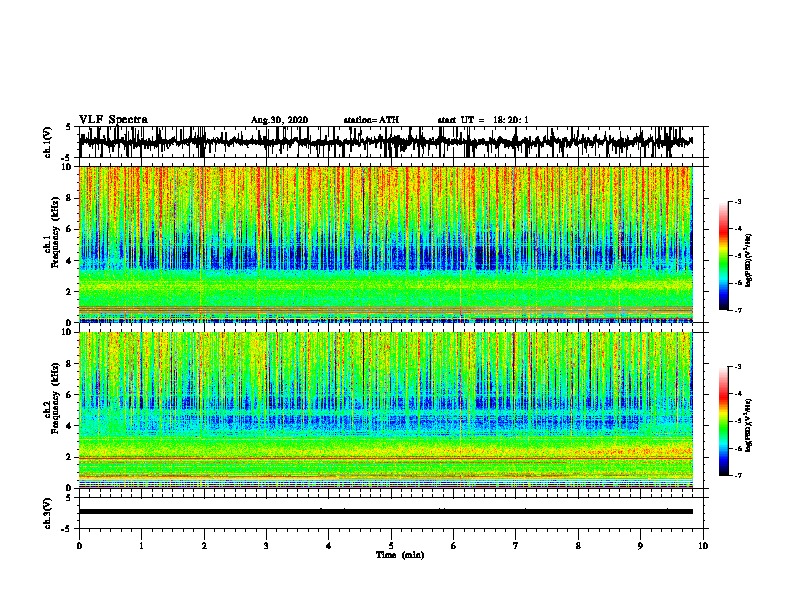This screenshot has height=612, width=792.
Task: Click the '5' tick on ch.3(V) axis
Action: (69, 498)
